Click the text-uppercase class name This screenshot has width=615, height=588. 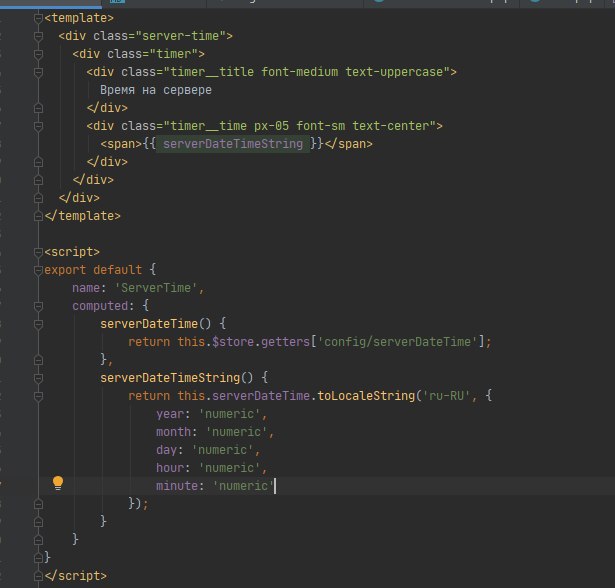[394, 72]
